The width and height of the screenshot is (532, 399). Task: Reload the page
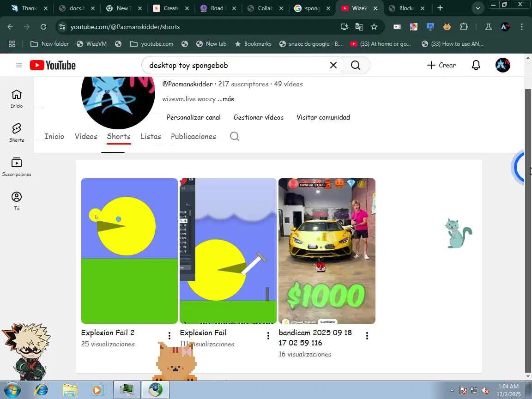(43, 27)
